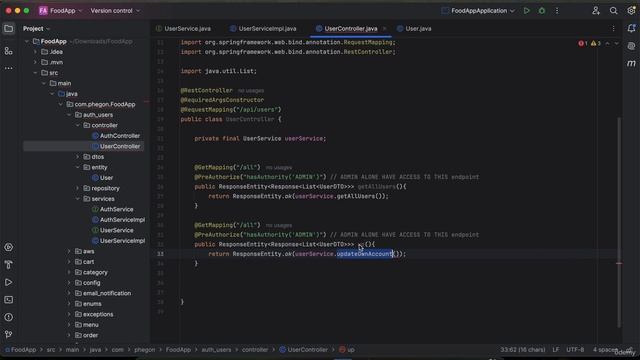Change indent setting 4 spaces
This screenshot has width=640, height=360.
(606, 350)
